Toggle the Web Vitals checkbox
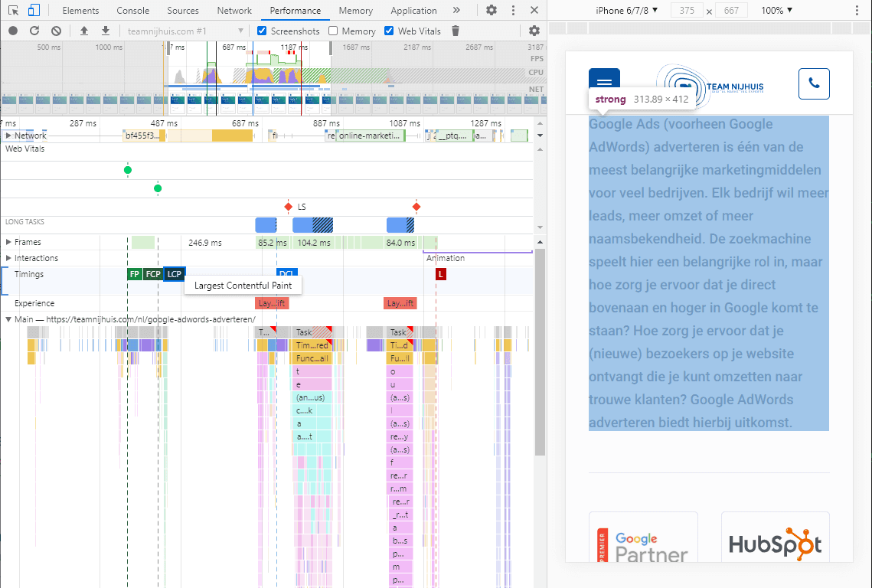872x588 pixels. coord(389,31)
